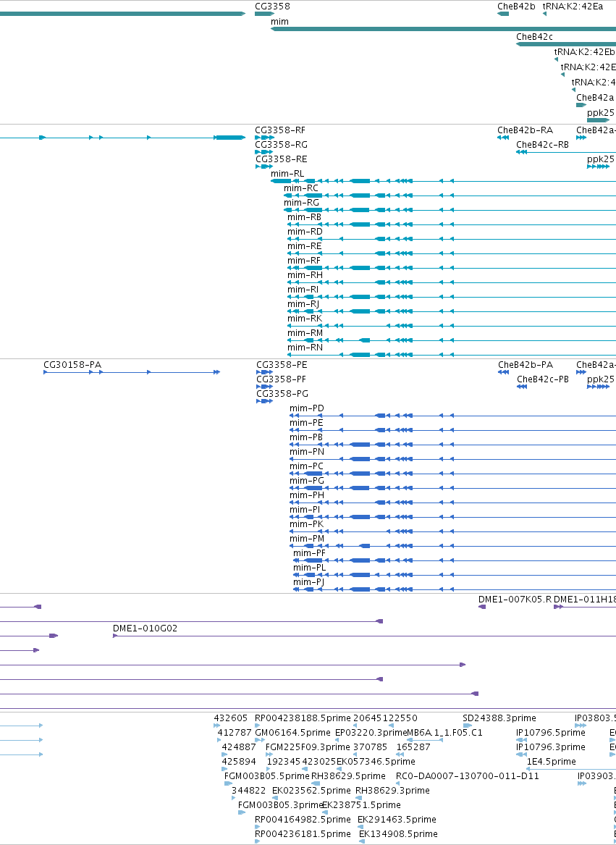
Task: Select the CheB42b gene label
Action: pos(516,7)
